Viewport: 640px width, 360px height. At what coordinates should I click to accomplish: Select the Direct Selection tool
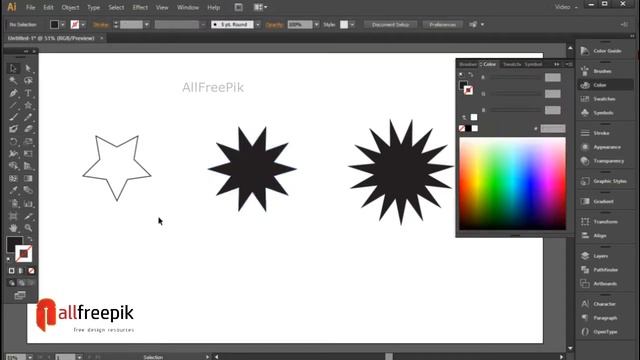tap(28, 68)
